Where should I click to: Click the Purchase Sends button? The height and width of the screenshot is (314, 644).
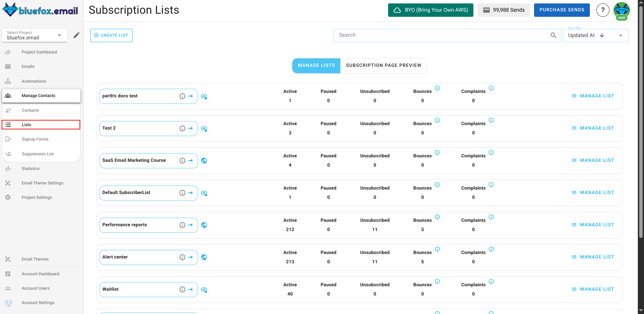click(x=562, y=10)
